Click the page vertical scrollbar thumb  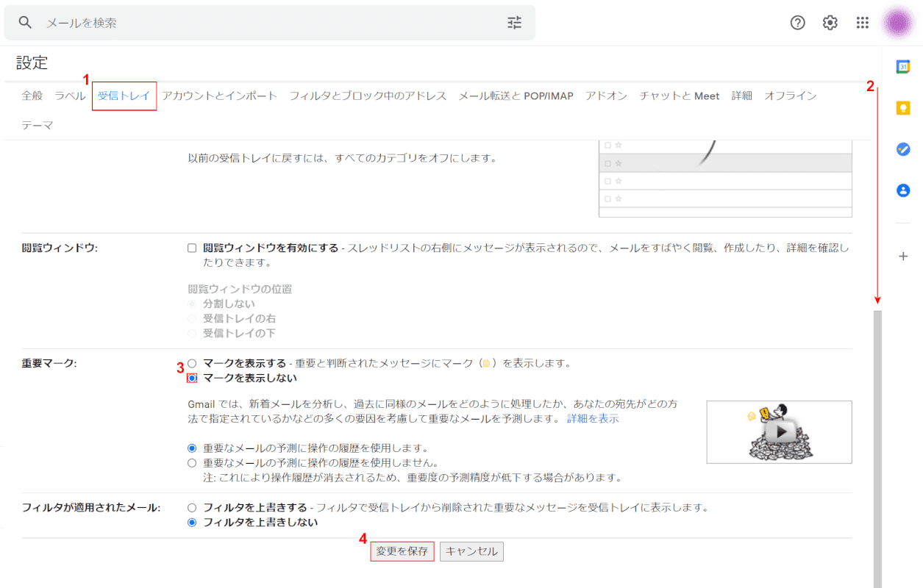(x=877, y=448)
